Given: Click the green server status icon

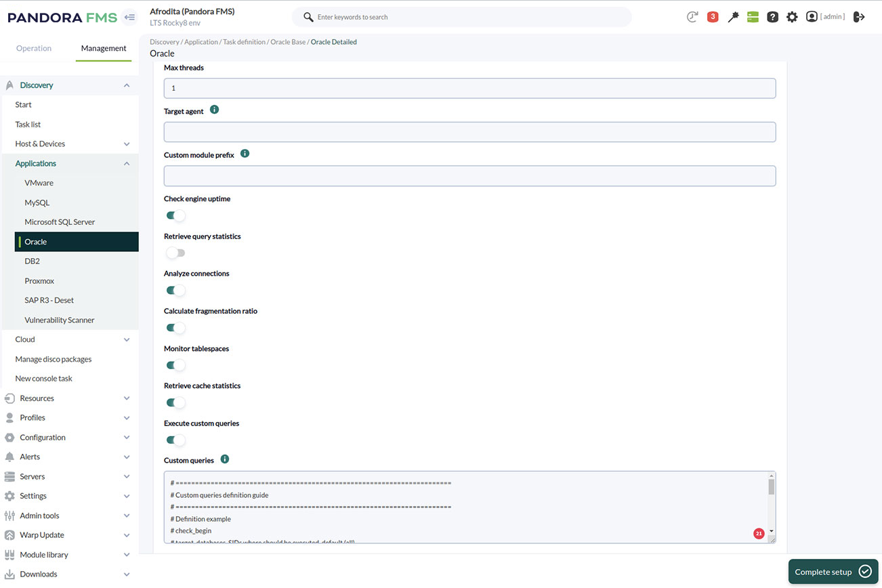Looking at the screenshot, I should [x=753, y=17].
